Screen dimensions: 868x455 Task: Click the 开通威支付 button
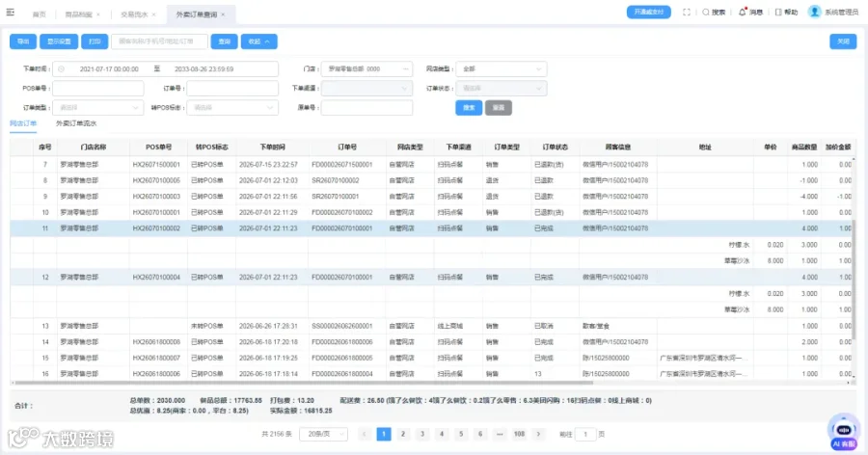[x=649, y=13]
